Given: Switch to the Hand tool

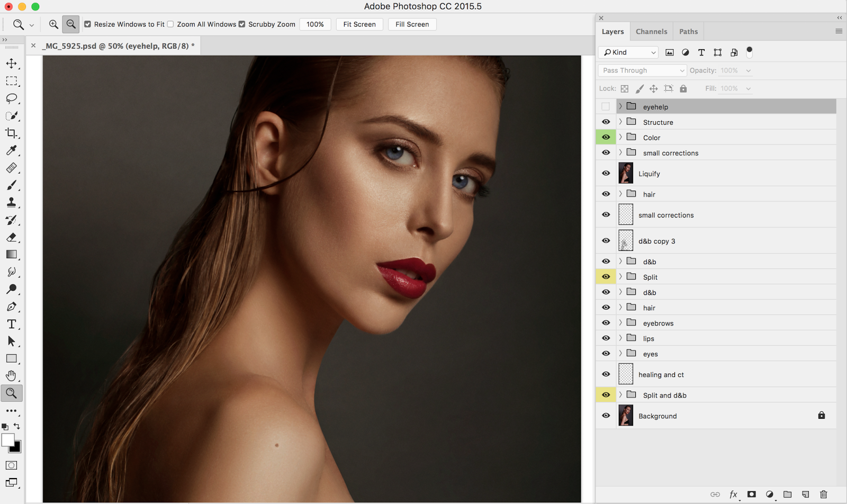Looking at the screenshot, I should 11,376.
